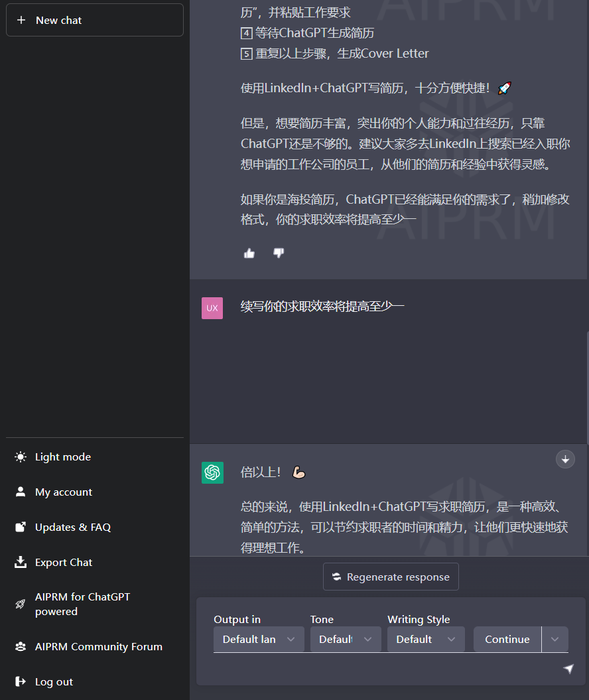This screenshot has width=589, height=700.
Task: Click the scroll-to-bottom arrow on ChatGPT's reply
Action: coord(565,459)
